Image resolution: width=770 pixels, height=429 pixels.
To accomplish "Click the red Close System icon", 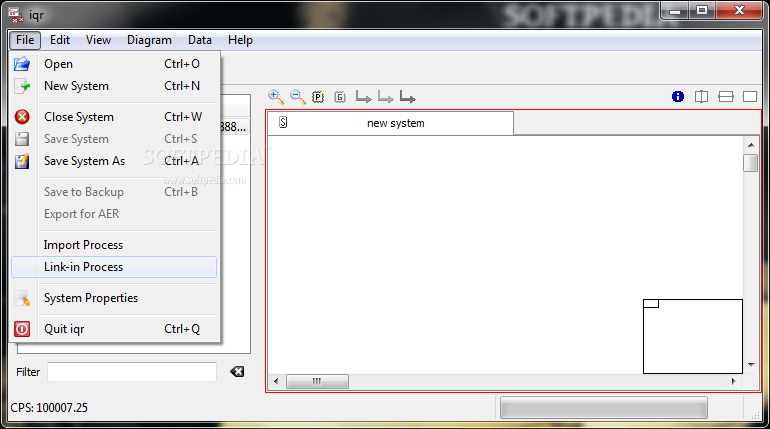I will pos(22,117).
